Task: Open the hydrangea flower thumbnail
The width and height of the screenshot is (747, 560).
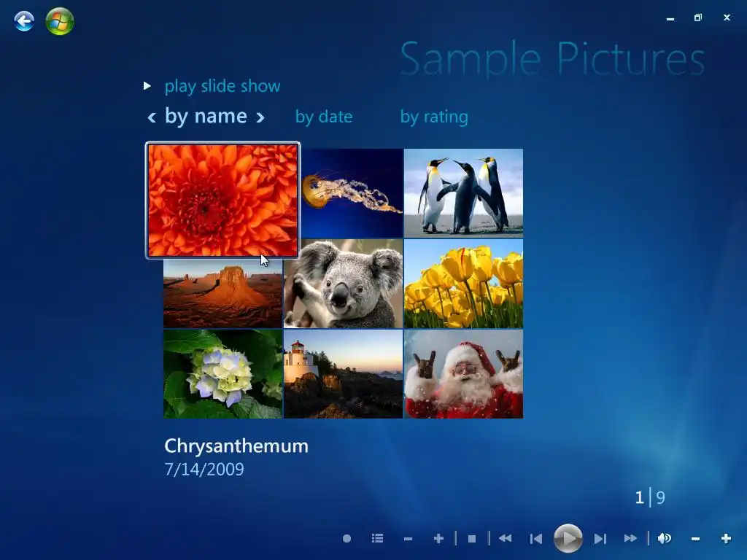Action: point(223,374)
